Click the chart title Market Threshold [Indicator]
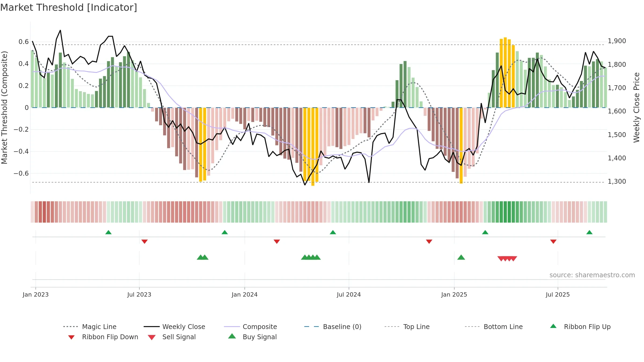 pos(69,8)
